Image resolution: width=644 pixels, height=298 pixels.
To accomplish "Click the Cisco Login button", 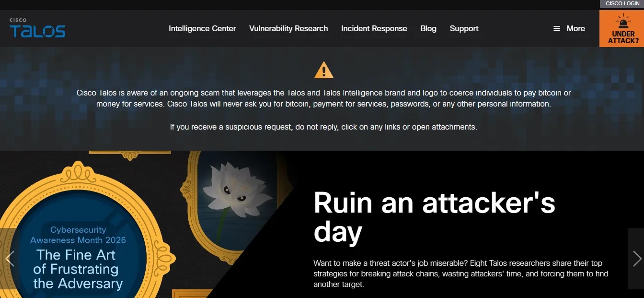I will pyautogui.click(x=622, y=4).
